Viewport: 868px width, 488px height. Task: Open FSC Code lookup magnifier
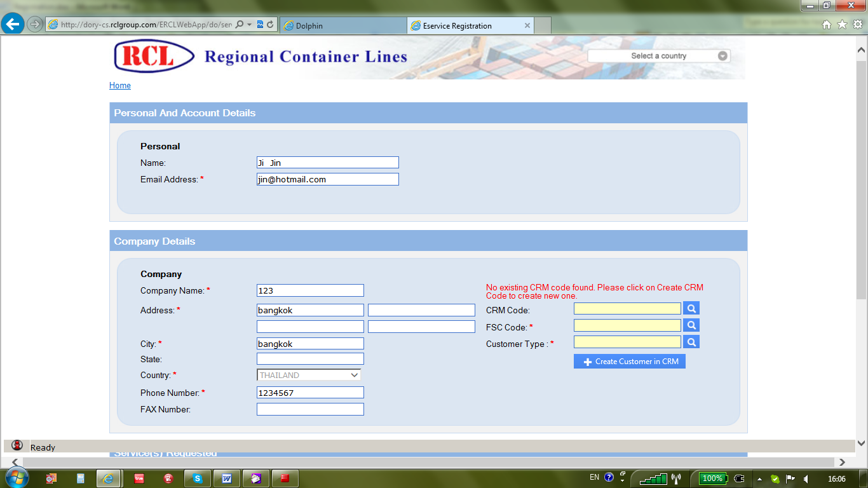pos(691,325)
